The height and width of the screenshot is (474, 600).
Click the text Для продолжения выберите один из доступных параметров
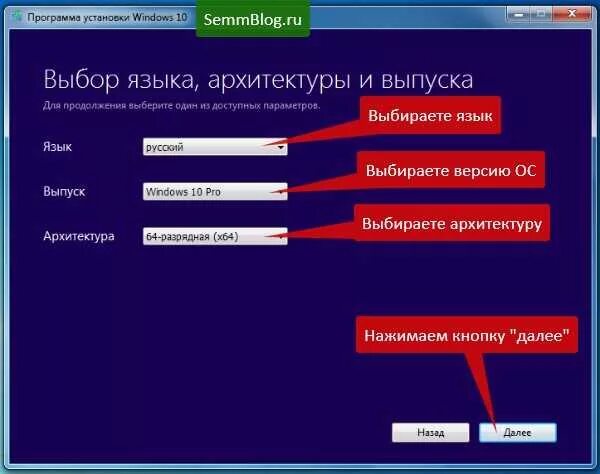click(x=182, y=106)
